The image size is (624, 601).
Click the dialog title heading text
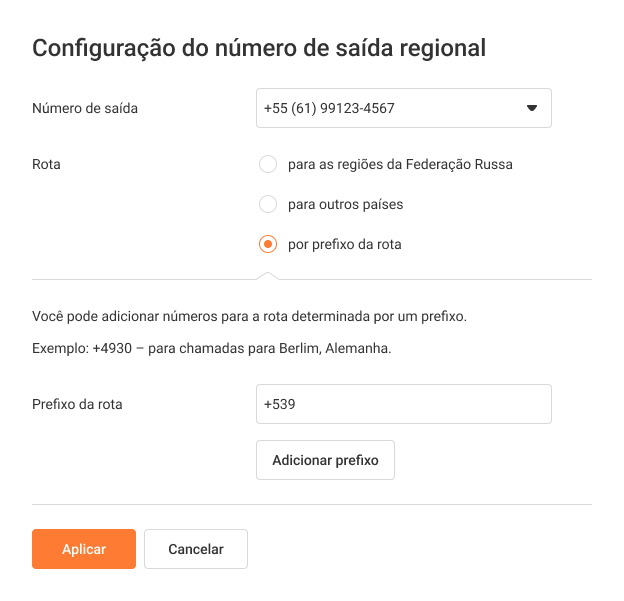tap(260, 48)
